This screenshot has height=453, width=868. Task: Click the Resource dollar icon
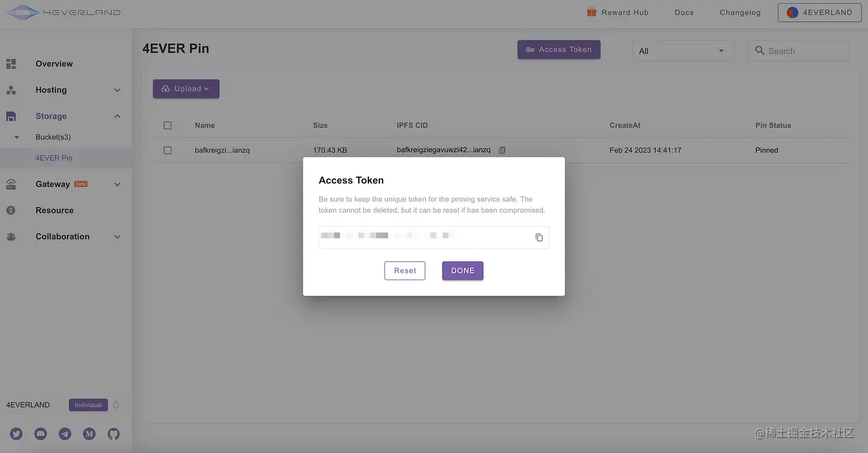click(x=11, y=210)
